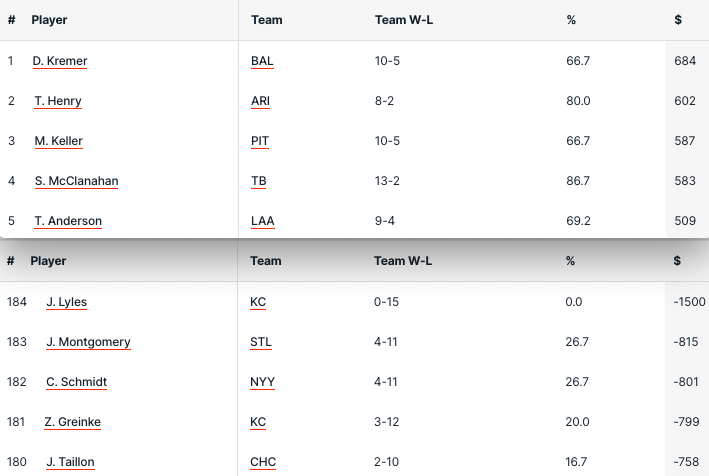Select Z. Greinke player link
This screenshot has width=709, height=476.
tap(72, 422)
